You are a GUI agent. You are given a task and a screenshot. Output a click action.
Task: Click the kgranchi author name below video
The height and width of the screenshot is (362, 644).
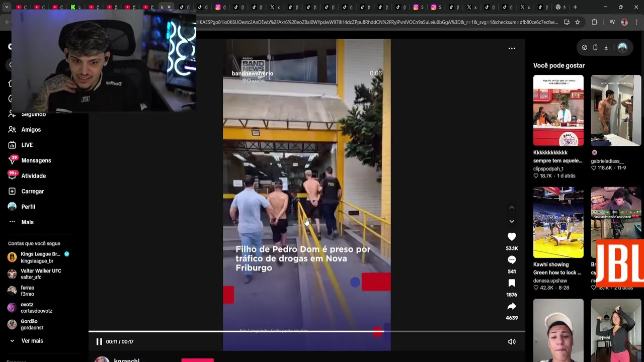coord(127,360)
